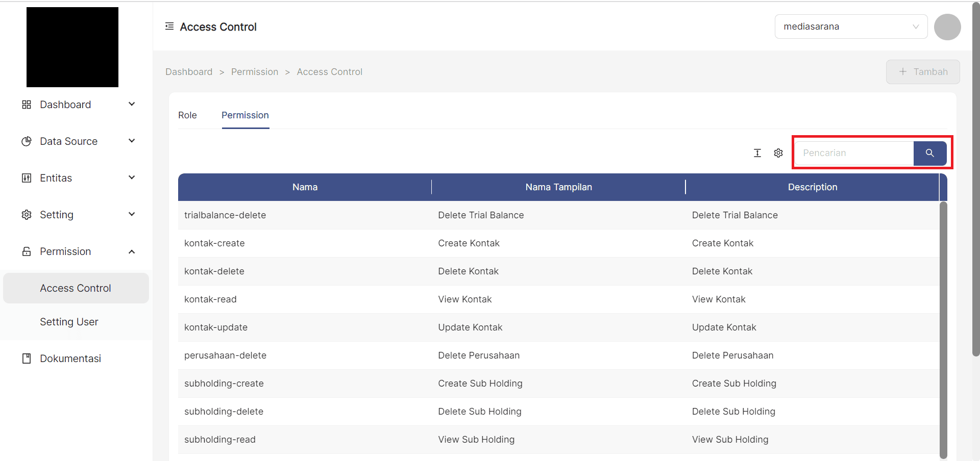This screenshot has width=980, height=461.
Task: Open table settings gear icon
Action: click(x=778, y=153)
